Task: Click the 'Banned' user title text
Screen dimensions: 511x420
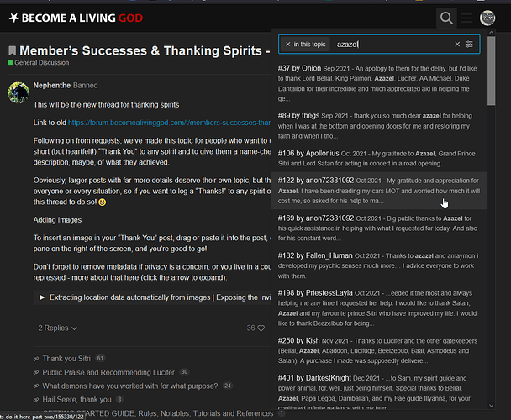Action: pos(86,86)
